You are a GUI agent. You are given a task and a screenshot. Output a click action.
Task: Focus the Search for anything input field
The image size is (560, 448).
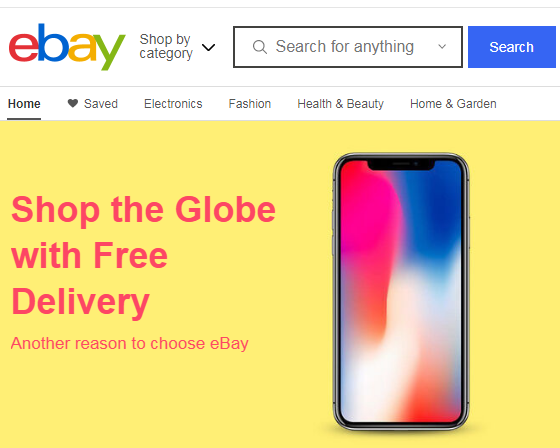tap(348, 47)
